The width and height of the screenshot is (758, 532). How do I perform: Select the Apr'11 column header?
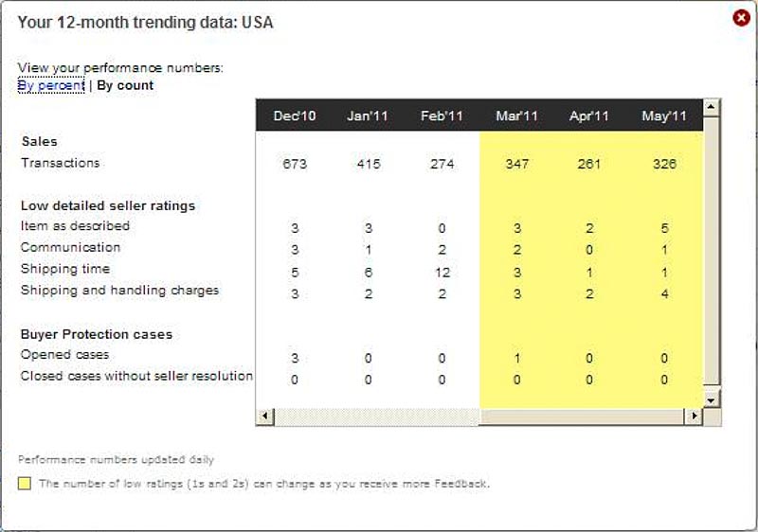click(588, 115)
